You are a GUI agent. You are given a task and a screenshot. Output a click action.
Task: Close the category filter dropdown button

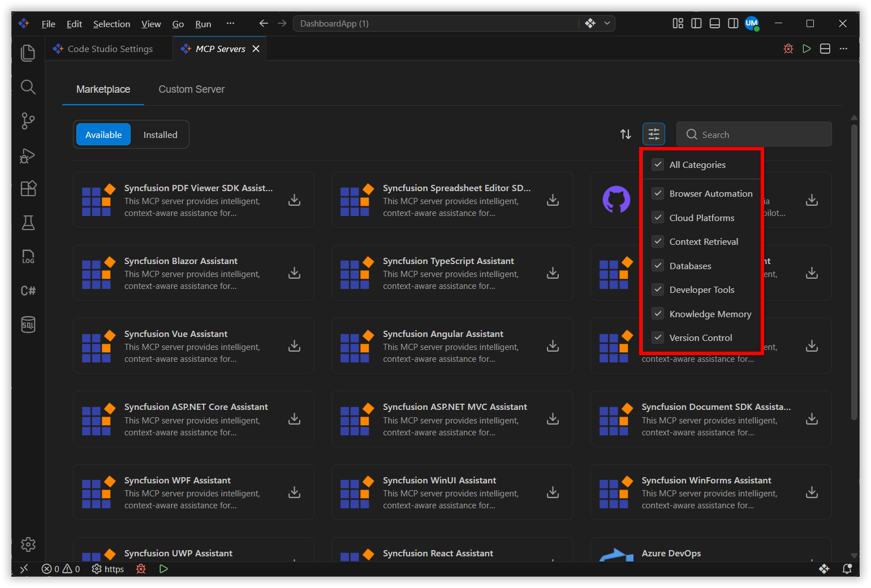pos(654,134)
